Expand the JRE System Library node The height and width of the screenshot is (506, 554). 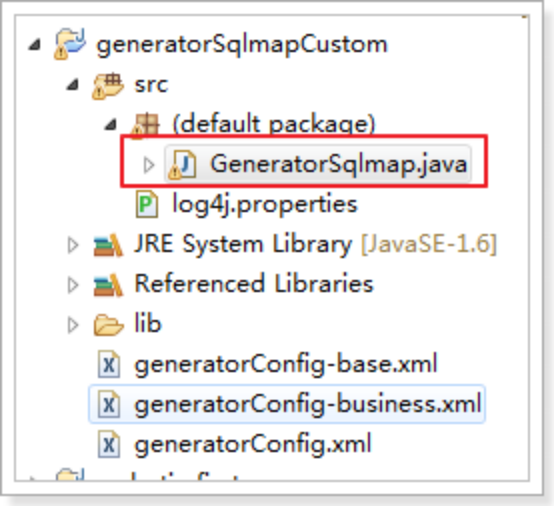[73, 245]
